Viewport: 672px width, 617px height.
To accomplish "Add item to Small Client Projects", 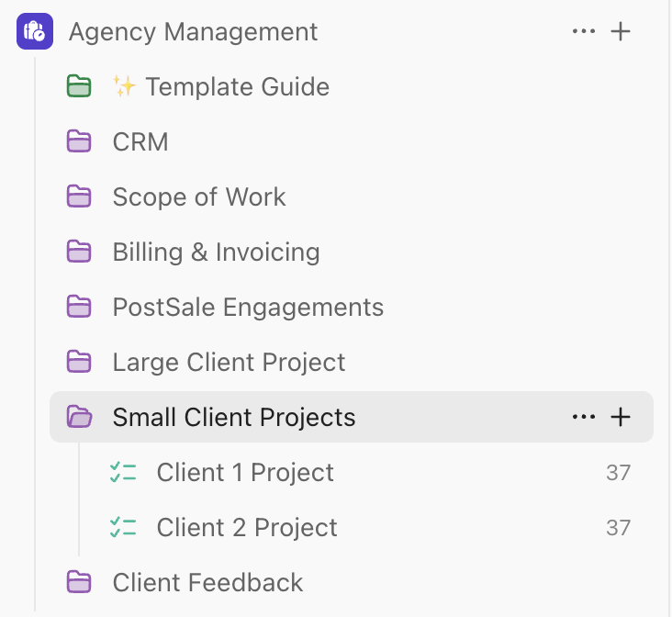I will tap(621, 418).
